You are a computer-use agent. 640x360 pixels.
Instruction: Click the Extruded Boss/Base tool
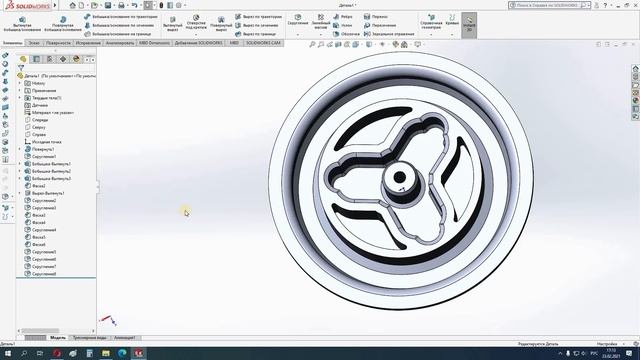(22, 24)
